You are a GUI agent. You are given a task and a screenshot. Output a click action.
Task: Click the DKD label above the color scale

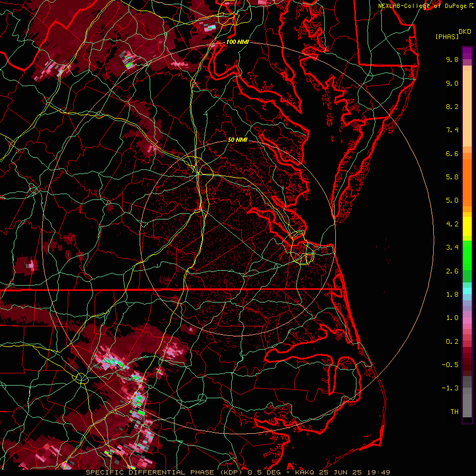(x=465, y=31)
